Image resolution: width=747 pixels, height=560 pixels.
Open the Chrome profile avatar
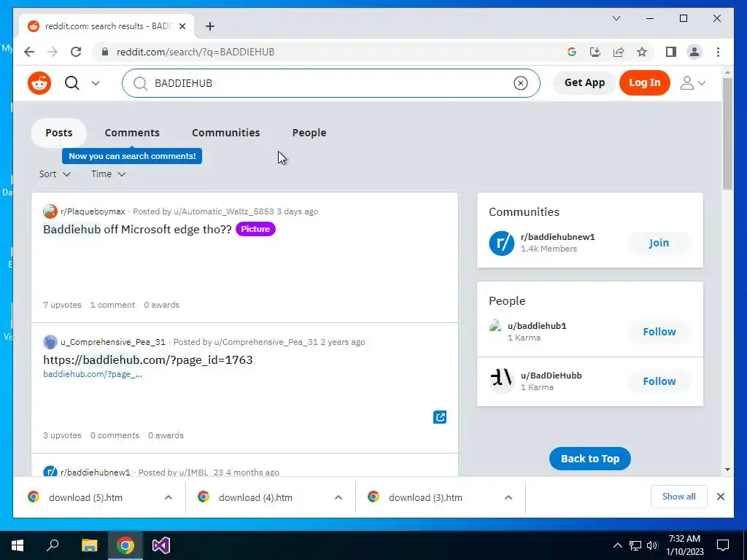point(694,52)
